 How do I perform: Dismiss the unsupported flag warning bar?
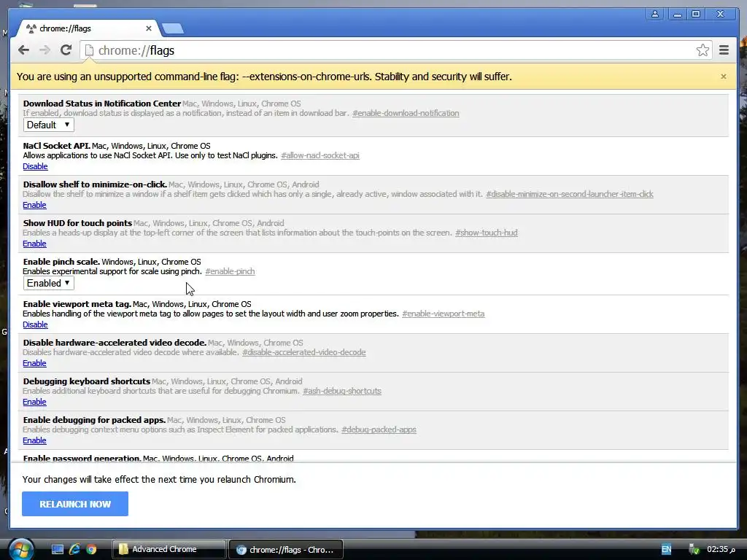point(723,76)
